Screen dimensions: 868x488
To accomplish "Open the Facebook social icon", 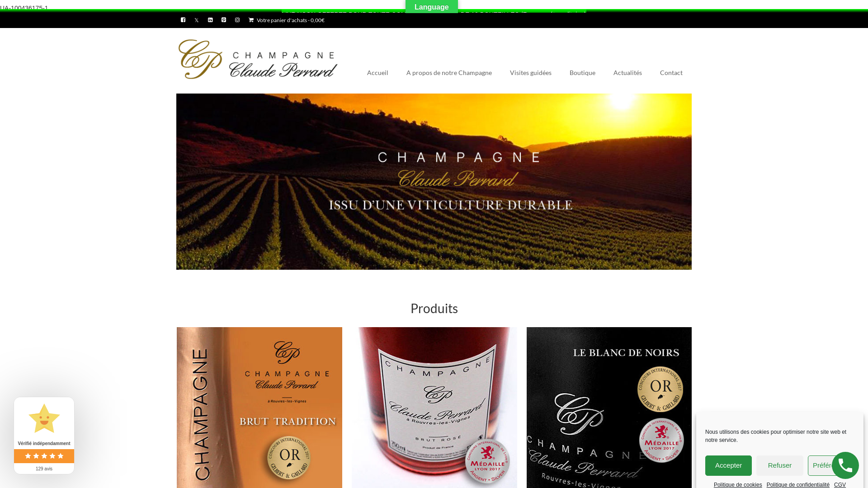I will (x=183, y=20).
